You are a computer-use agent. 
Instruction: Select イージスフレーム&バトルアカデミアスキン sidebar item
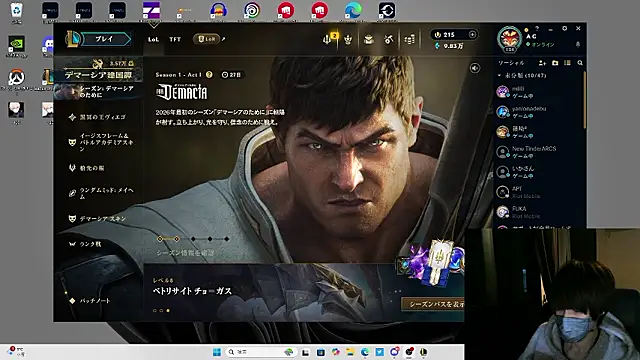coord(101,142)
